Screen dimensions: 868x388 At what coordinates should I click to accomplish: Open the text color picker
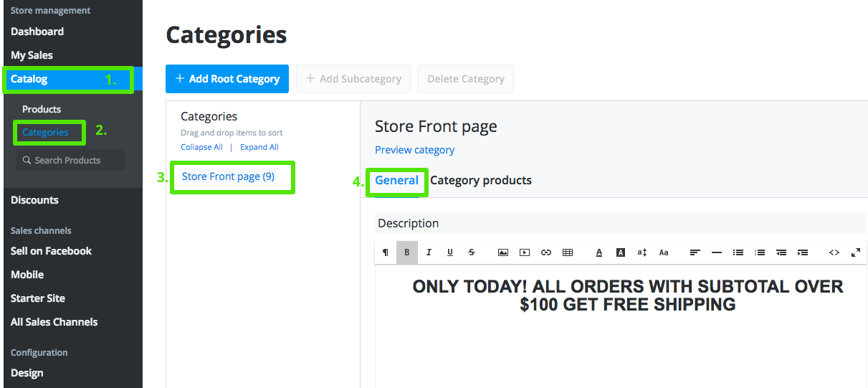[599, 252]
